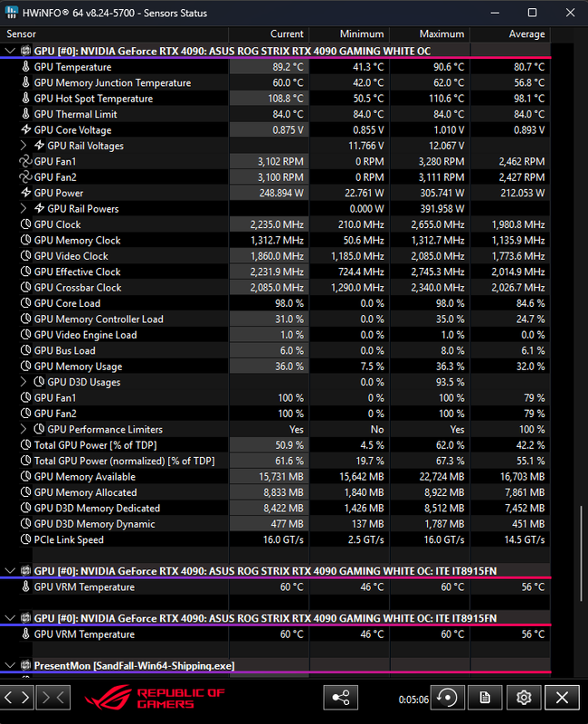Click the Average column header
This screenshot has width=588, height=724.
(510, 33)
